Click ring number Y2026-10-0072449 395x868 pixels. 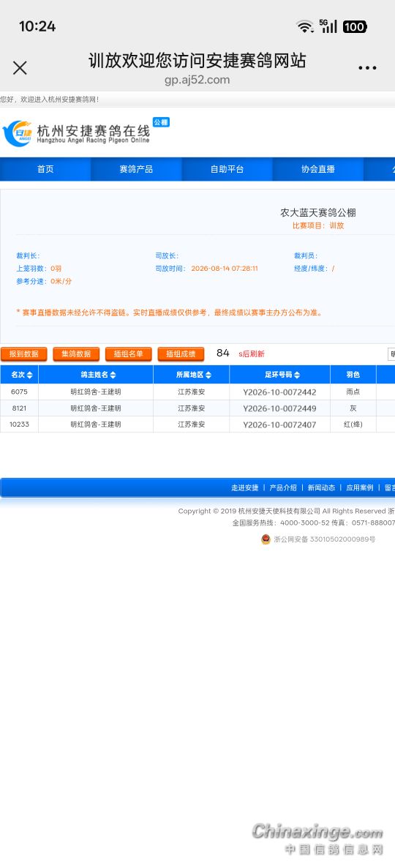pyautogui.click(x=280, y=408)
